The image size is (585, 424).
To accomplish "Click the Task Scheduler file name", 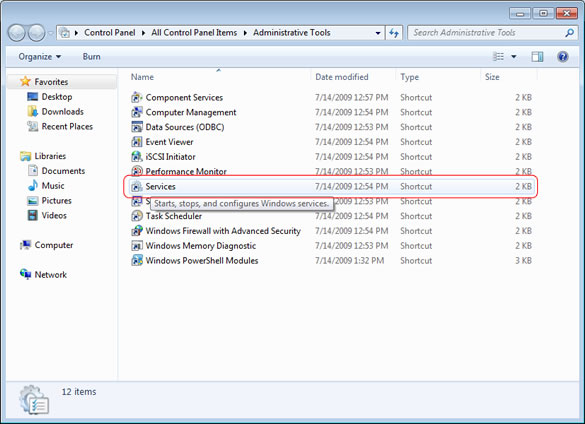I will tap(173, 216).
